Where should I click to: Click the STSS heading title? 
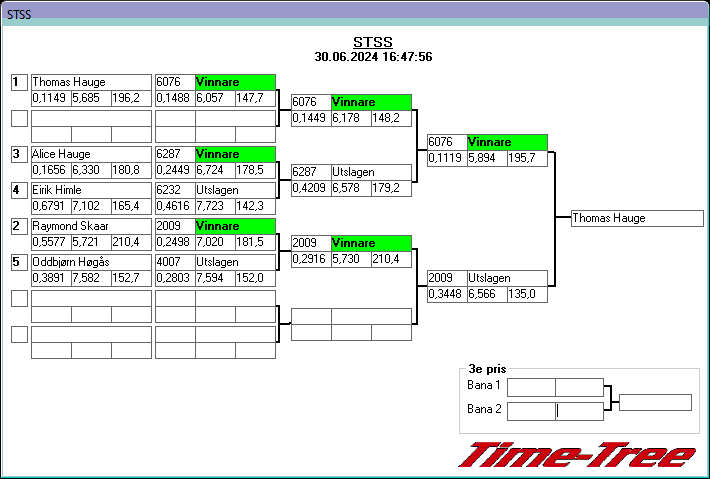click(x=373, y=42)
